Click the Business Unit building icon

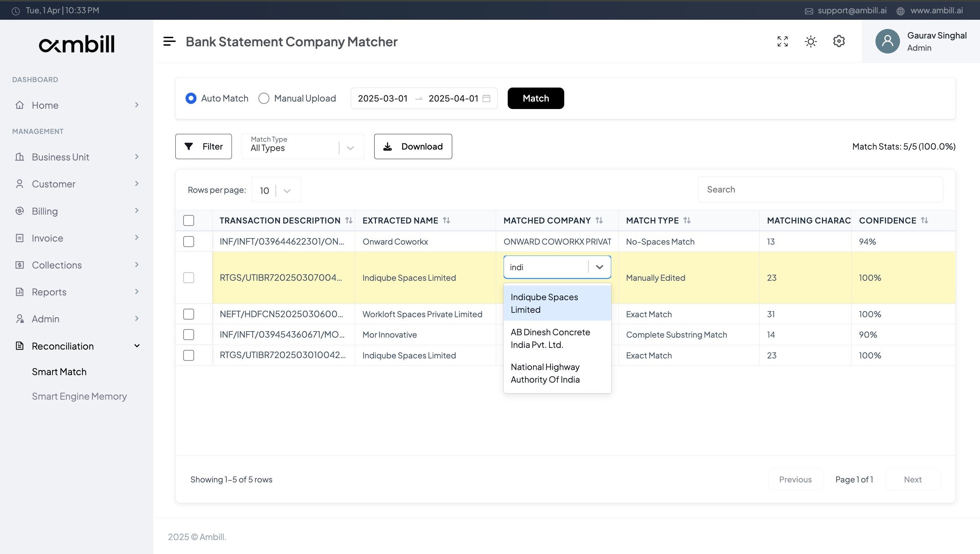point(19,156)
